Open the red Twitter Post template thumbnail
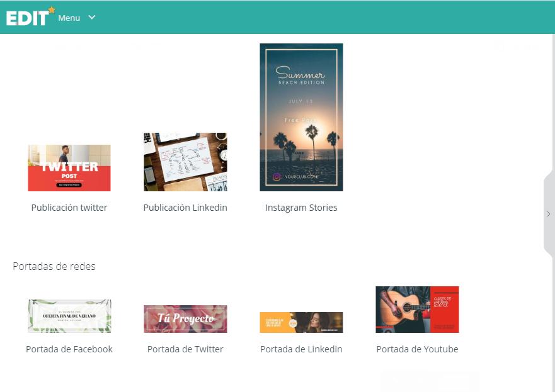 point(69,168)
